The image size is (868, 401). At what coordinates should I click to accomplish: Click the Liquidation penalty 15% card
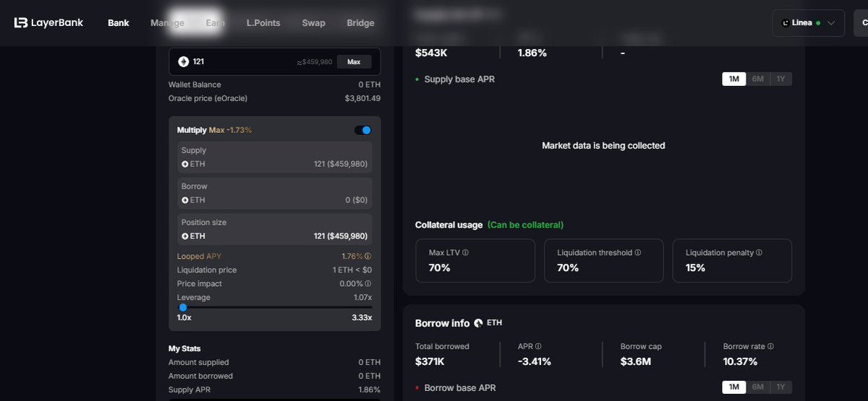(x=732, y=260)
